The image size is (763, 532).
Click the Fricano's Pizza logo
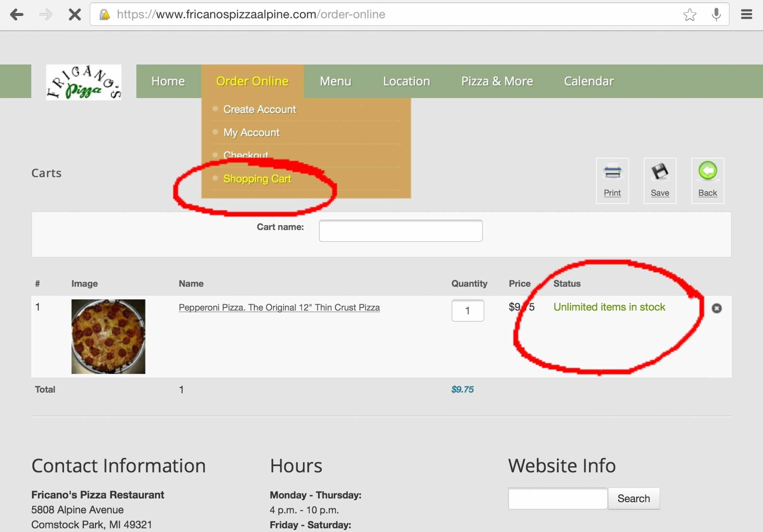pos(84,82)
